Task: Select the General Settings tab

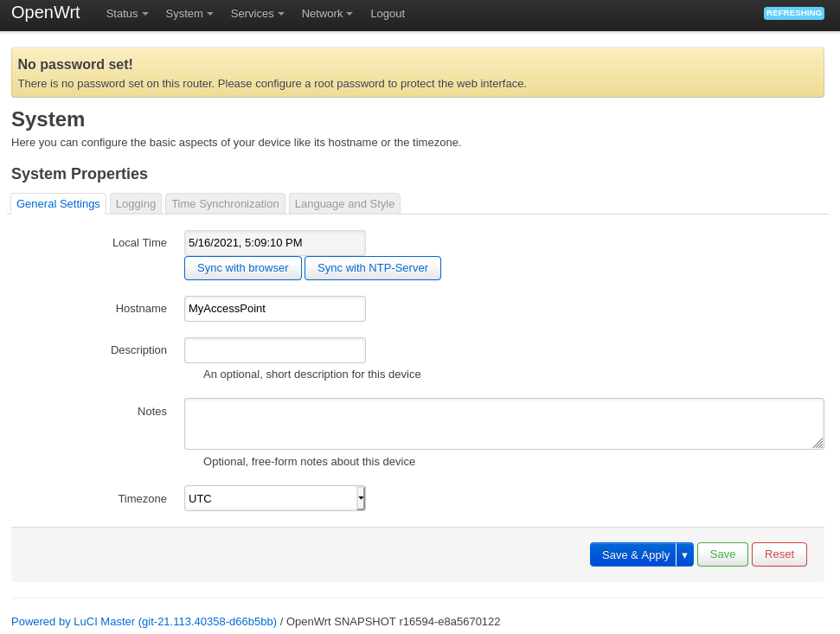Action: pyautogui.click(x=58, y=204)
